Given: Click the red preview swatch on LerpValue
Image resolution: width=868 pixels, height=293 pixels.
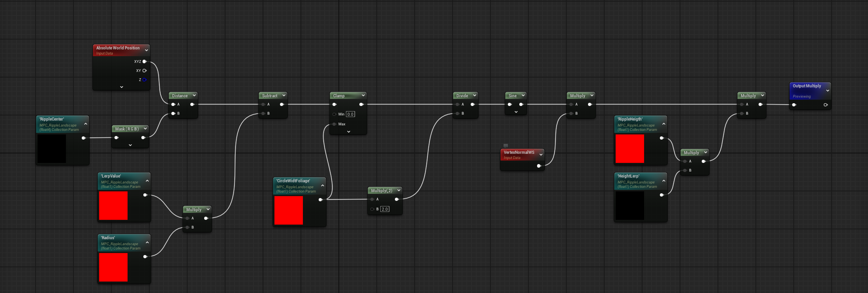Looking at the screenshot, I should (113, 206).
